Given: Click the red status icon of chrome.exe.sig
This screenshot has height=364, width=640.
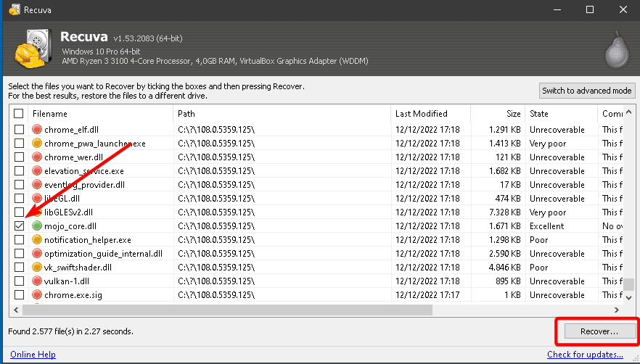Looking at the screenshot, I should click(x=37, y=294).
